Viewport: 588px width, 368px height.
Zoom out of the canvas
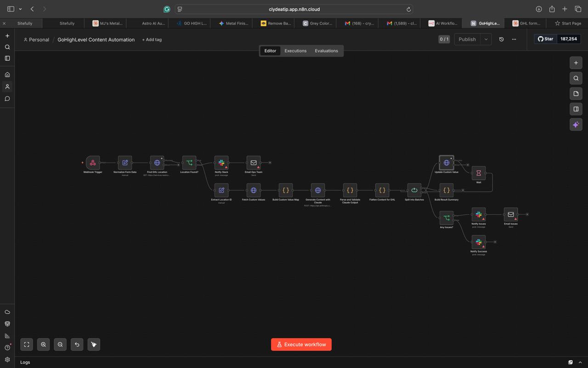click(x=60, y=345)
